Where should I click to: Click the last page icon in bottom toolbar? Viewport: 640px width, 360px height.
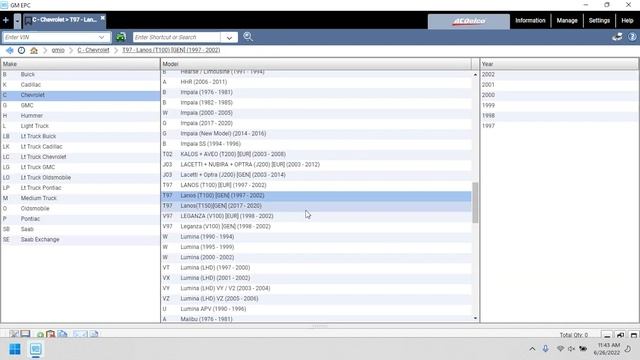click(94, 334)
